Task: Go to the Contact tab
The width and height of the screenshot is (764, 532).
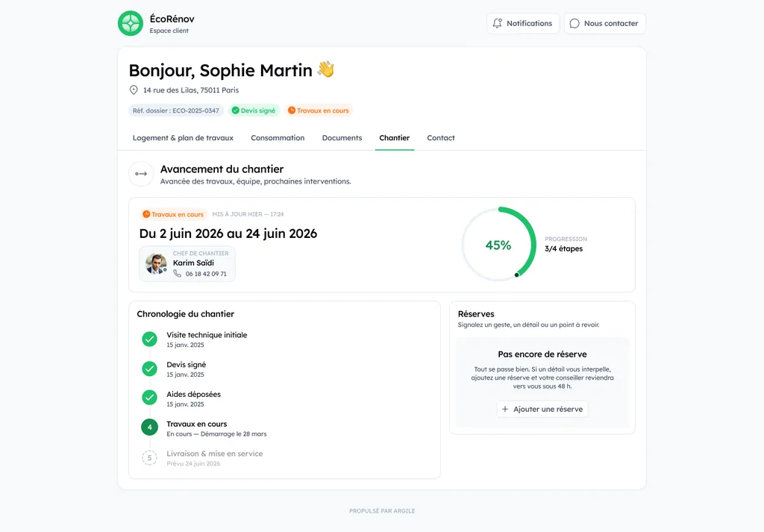Action: [x=441, y=138]
